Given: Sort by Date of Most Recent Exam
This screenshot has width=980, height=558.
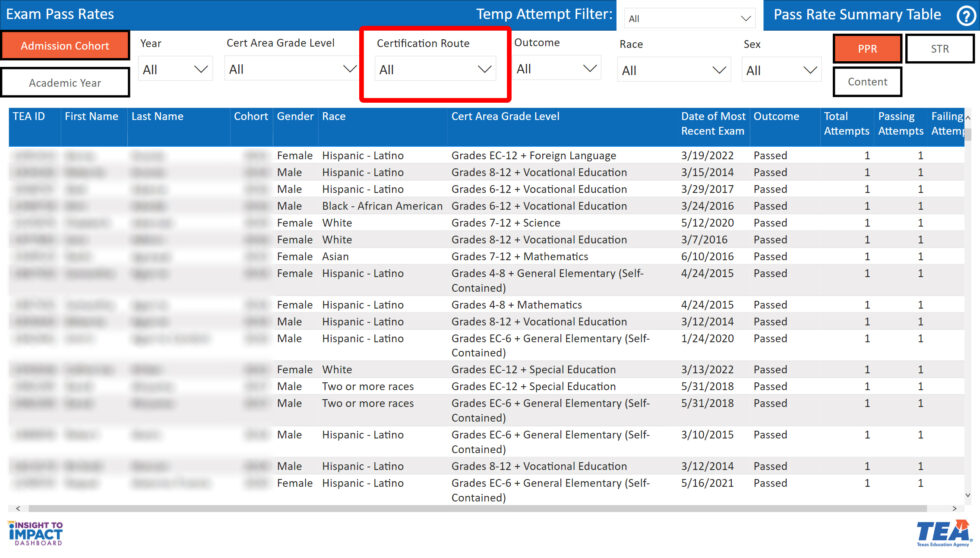Looking at the screenshot, I should 713,124.
